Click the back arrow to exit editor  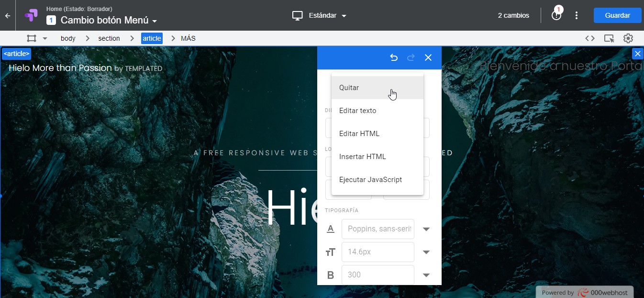coord(7,15)
